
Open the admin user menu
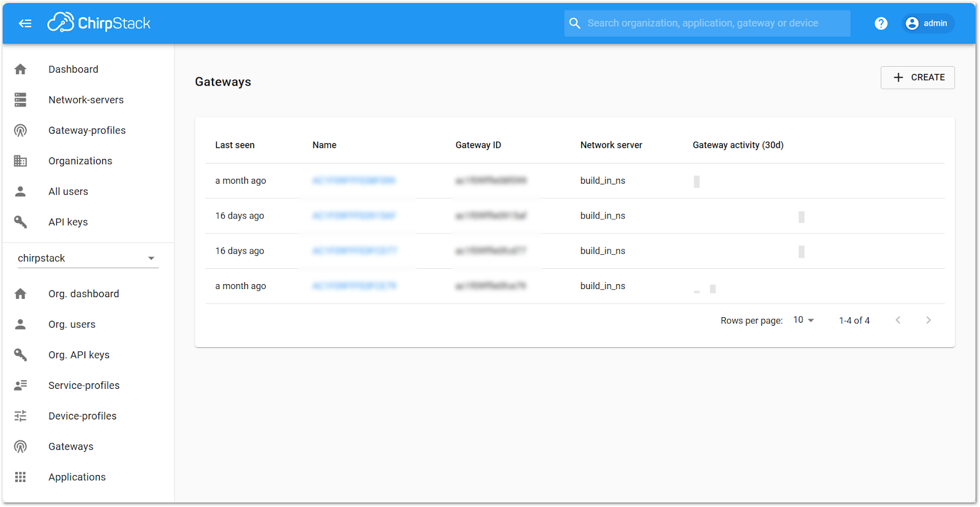click(927, 23)
